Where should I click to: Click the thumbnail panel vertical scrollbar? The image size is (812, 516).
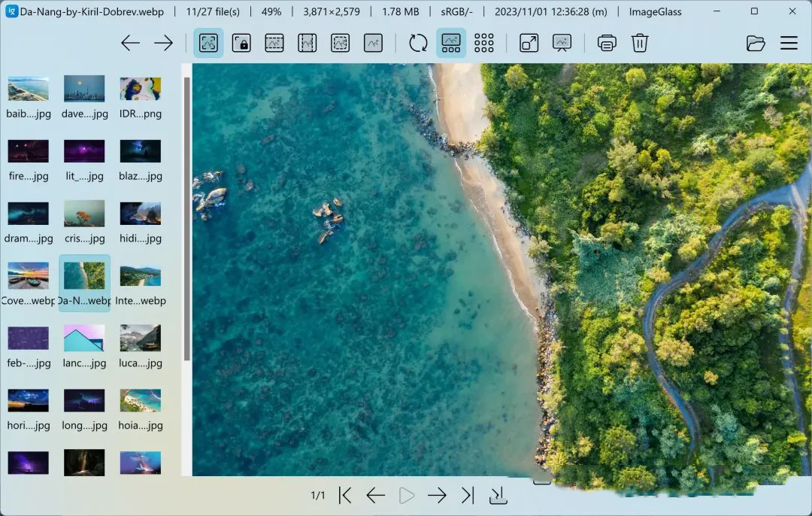coord(187,219)
